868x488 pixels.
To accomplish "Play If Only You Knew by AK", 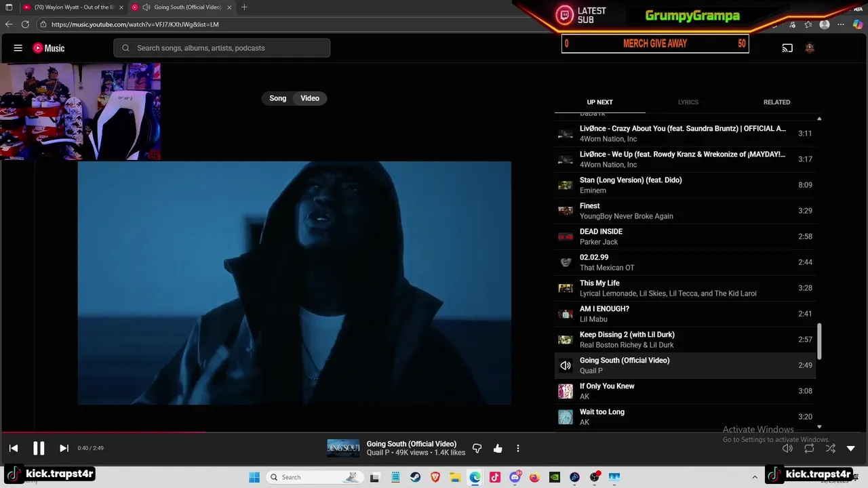I will point(685,391).
